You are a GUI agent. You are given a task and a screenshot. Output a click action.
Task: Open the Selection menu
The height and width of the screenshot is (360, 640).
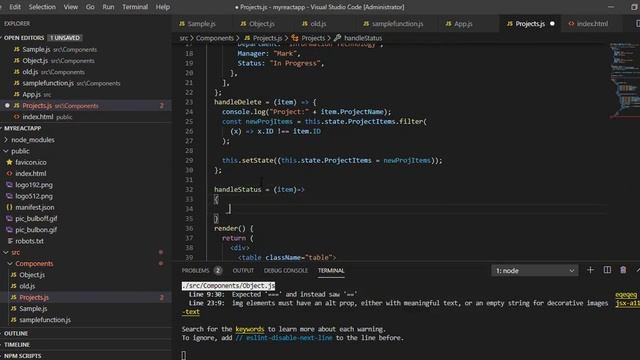[x=42, y=7]
